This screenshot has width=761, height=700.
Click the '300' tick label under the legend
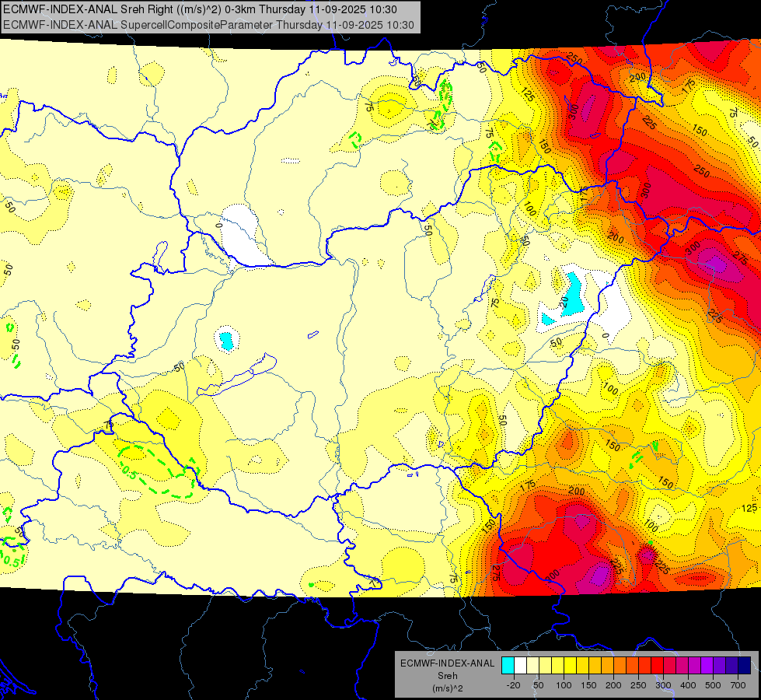pyautogui.click(x=663, y=685)
